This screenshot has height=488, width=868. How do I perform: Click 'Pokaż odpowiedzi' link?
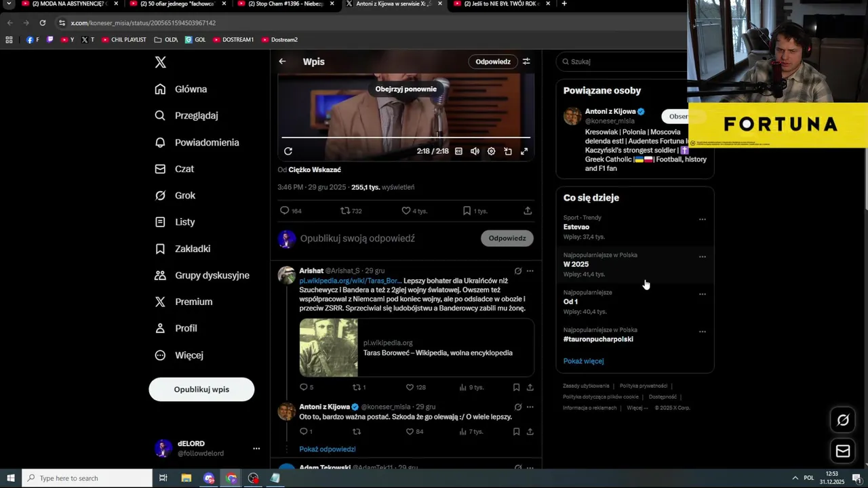pos(328,449)
